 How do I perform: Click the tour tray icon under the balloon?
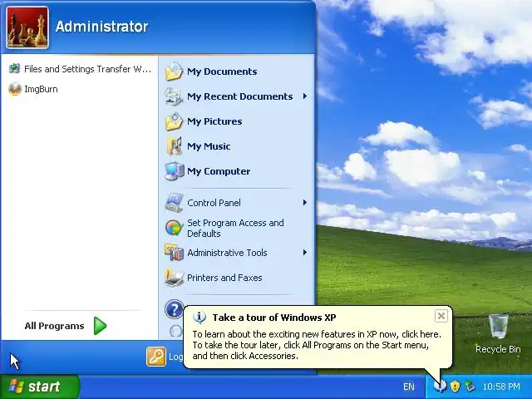tap(440, 386)
